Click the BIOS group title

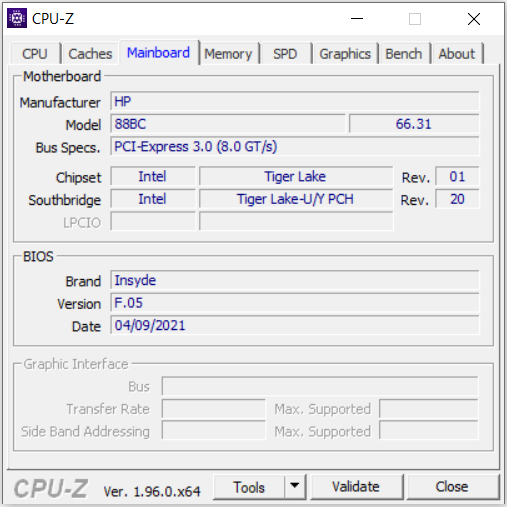click(x=38, y=257)
